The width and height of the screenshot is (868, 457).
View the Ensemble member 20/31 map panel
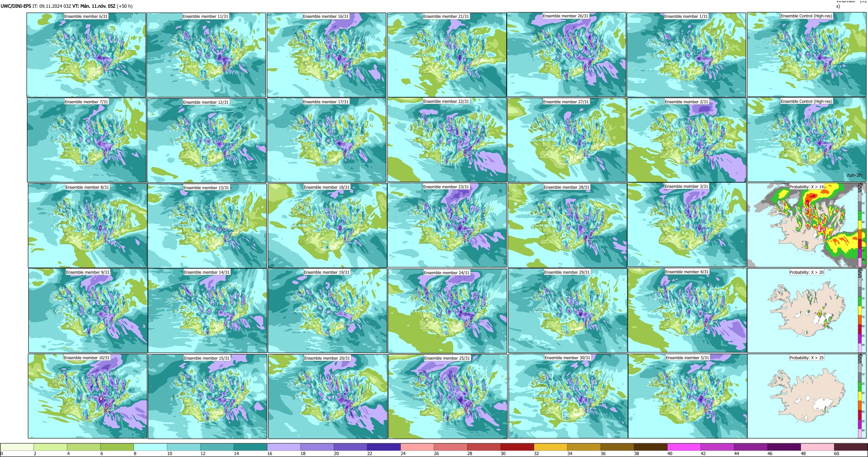coord(328,397)
